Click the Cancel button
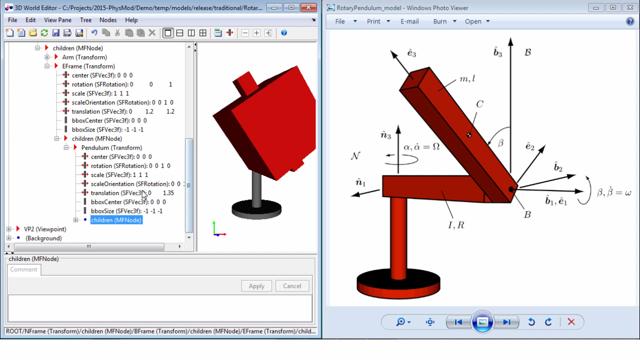This screenshot has width=640, height=360. [x=292, y=286]
